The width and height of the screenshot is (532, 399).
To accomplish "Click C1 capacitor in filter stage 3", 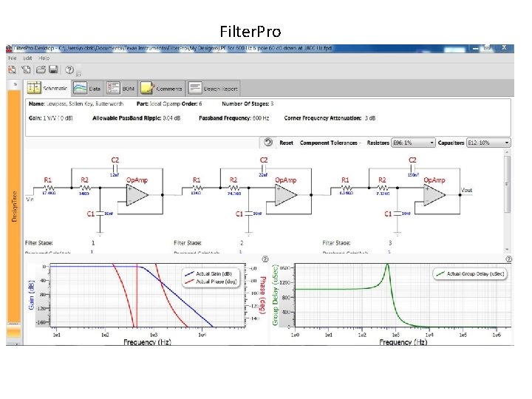I will (x=397, y=214).
